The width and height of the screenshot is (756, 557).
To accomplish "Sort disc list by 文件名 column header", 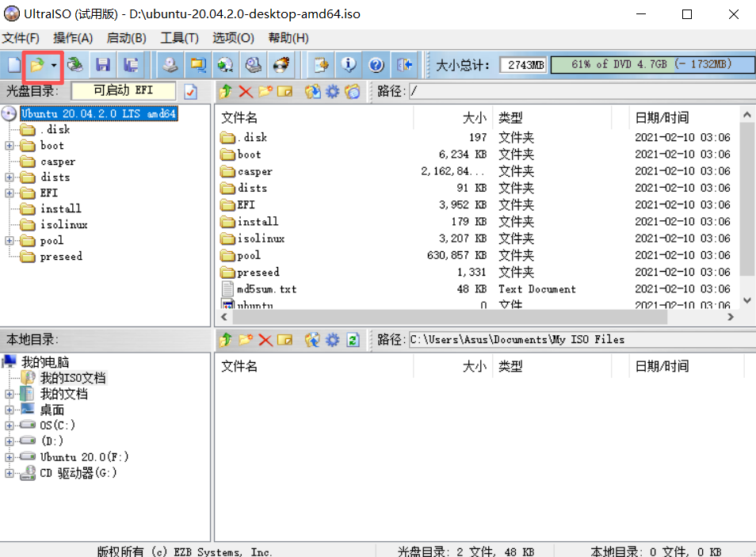I will tap(315, 118).
